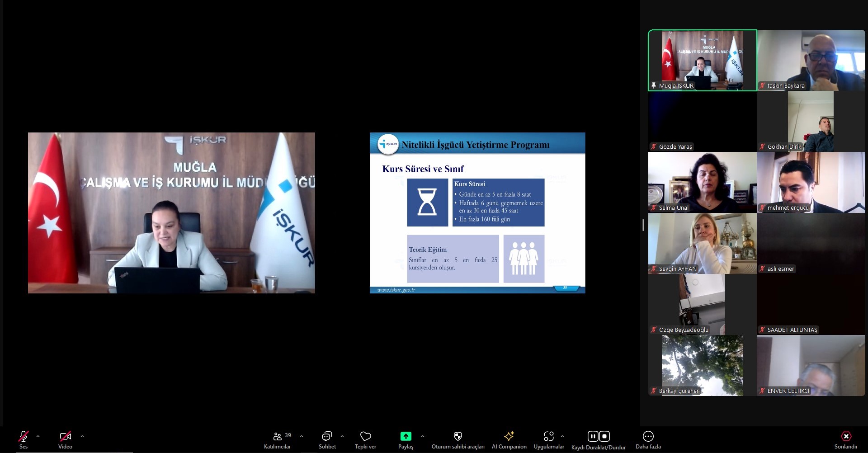Click the İŞKUR logo on the slide header
Image resolution: width=868 pixels, height=453 pixels.
tap(388, 144)
